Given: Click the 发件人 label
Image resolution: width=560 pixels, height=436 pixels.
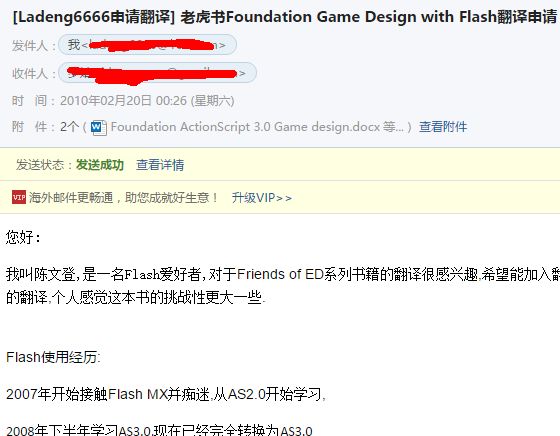Looking at the screenshot, I should click(x=34, y=46).
